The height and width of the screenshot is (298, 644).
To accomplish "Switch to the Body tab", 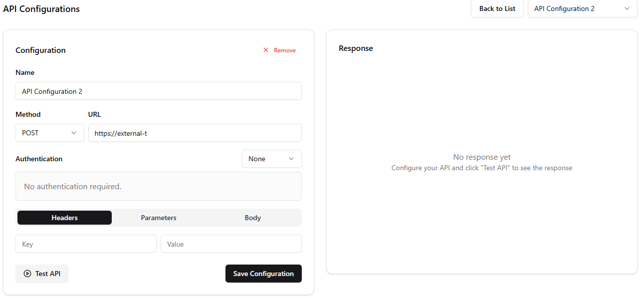I will pos(252,218).
